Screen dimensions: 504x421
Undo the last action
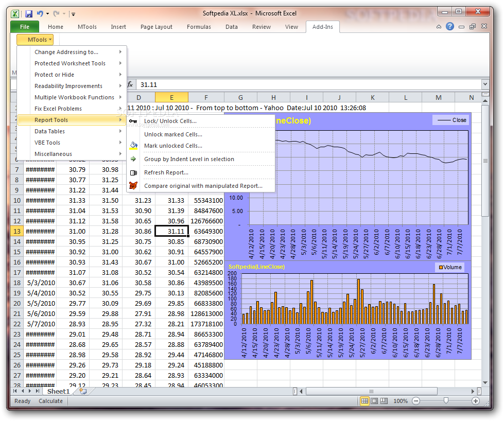point(40,13)
